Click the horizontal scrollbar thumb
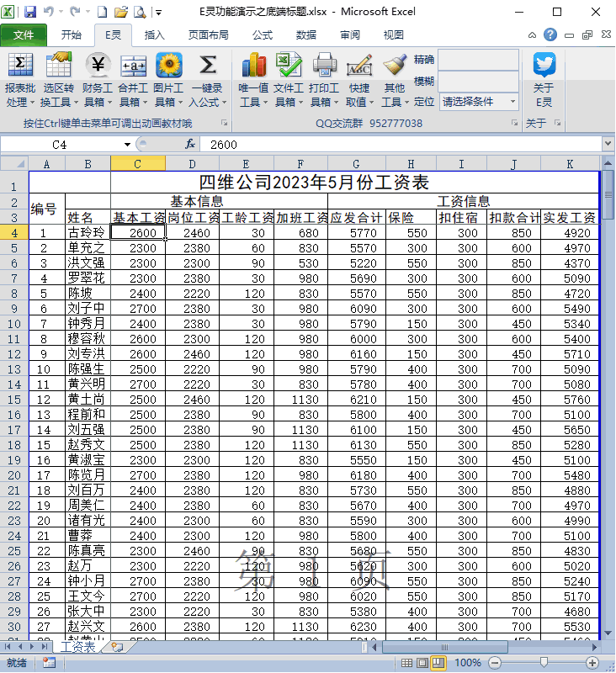Screen dimensions: 616x673 coord(444,646)
